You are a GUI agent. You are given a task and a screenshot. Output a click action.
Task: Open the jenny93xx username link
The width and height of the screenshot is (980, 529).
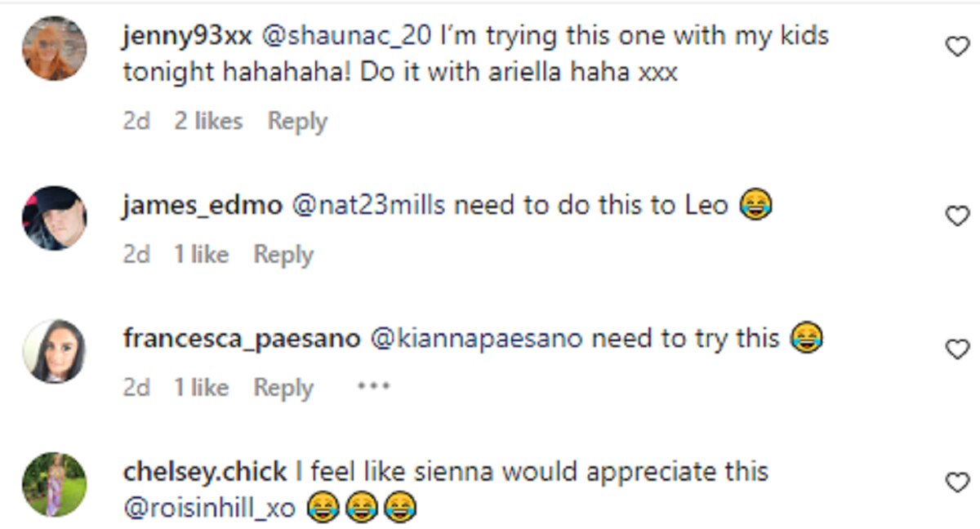pyautogui.click(x=188, y=36)
